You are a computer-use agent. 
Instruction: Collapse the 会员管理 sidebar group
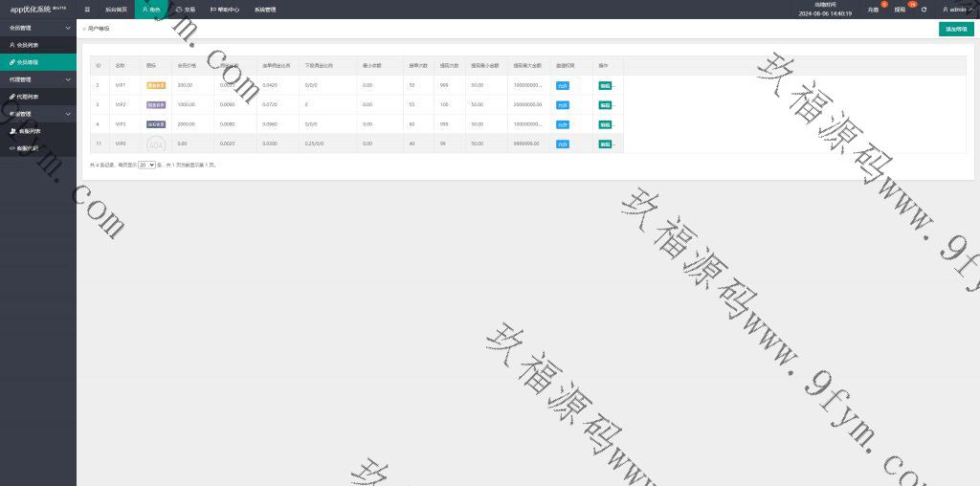coord(37,28)
